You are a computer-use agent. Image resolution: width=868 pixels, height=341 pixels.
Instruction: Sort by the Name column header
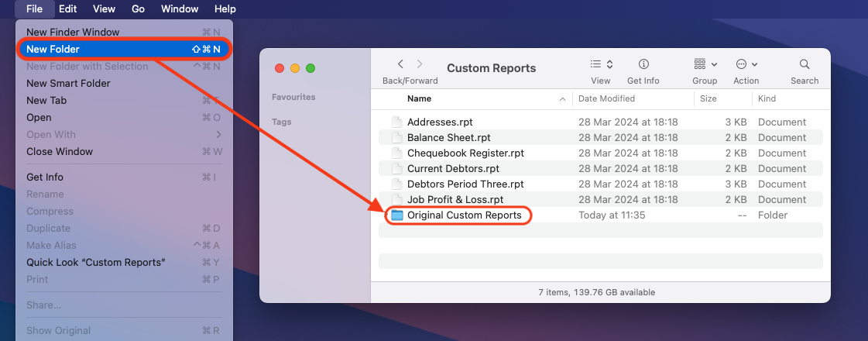coord(419,98)
